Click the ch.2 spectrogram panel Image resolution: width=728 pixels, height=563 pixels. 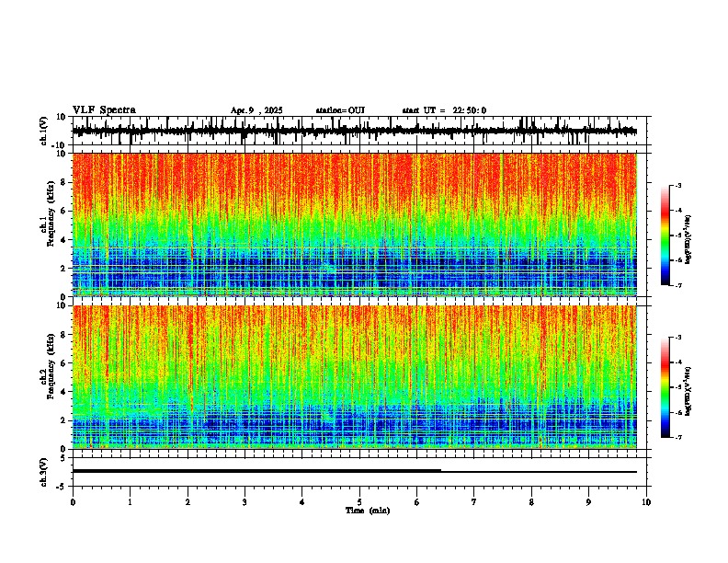(x=355, y=377)
